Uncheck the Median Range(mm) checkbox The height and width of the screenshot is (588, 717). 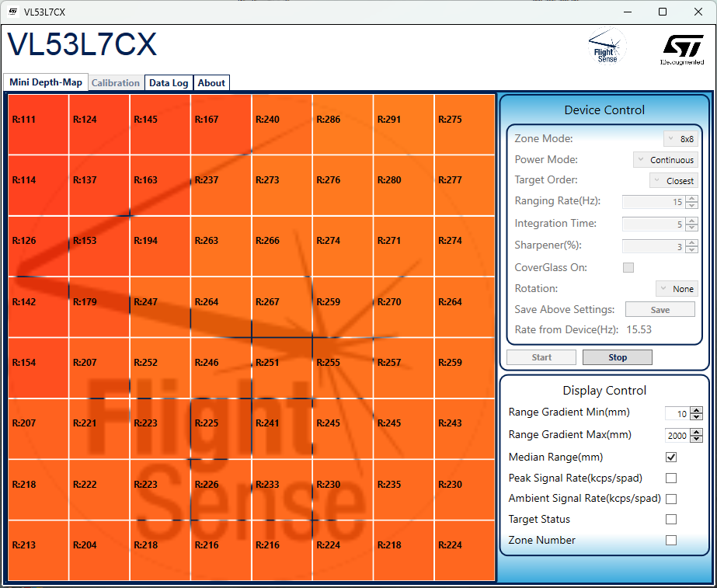[671, 457]
